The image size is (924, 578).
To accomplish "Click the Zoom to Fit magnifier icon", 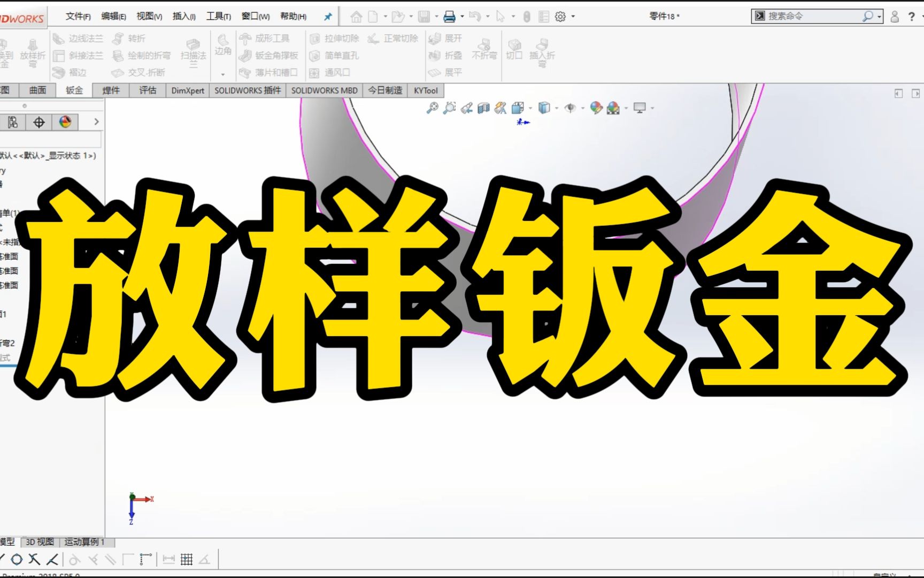I will coord(432,108).
